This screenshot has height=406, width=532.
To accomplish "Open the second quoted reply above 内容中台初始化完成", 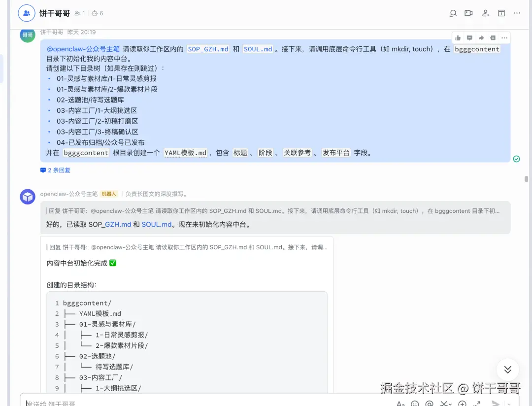I will tap(187, 247).
